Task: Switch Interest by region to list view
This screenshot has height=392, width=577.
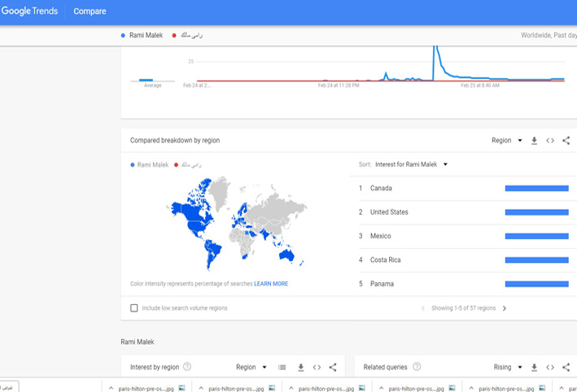Action: tap(282, 367)
